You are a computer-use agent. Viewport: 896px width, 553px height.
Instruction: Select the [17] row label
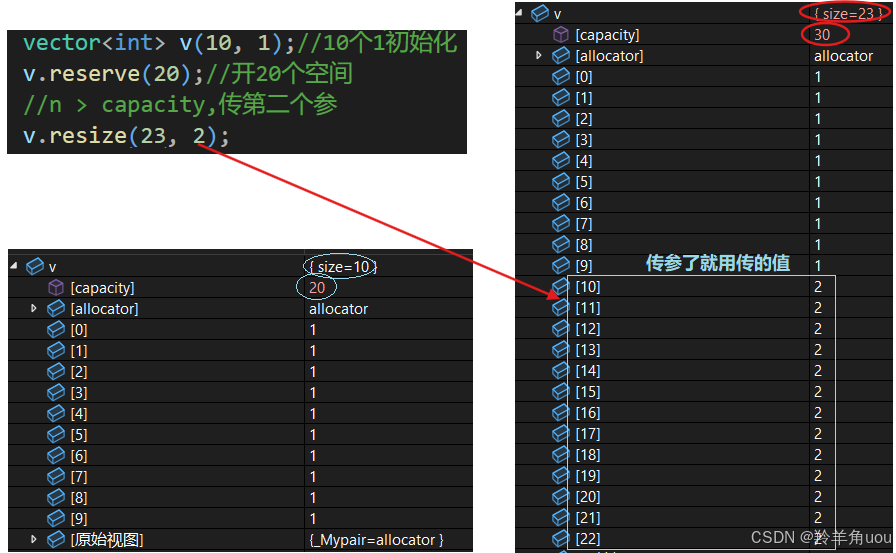coord(587,434)
